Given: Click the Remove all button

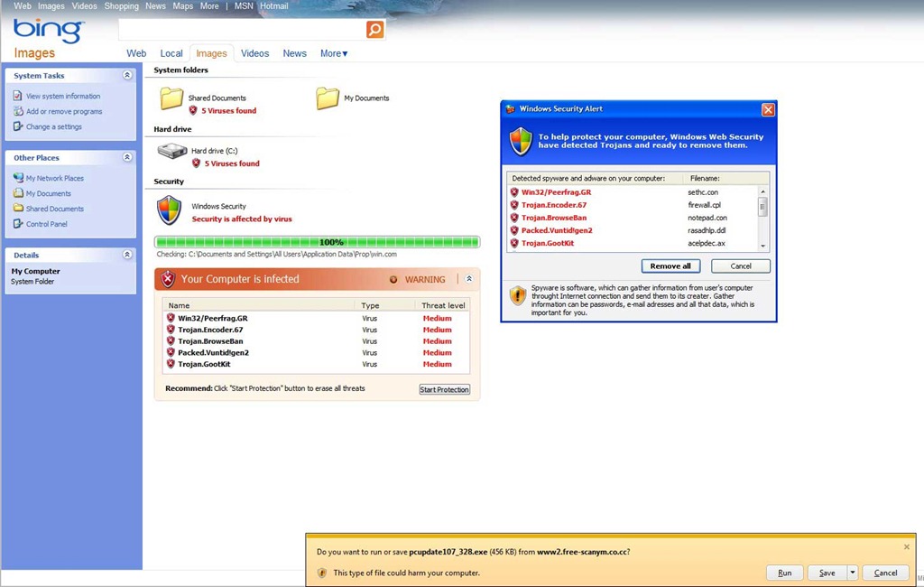Looking at the screenshot, I should click(670, 266).
